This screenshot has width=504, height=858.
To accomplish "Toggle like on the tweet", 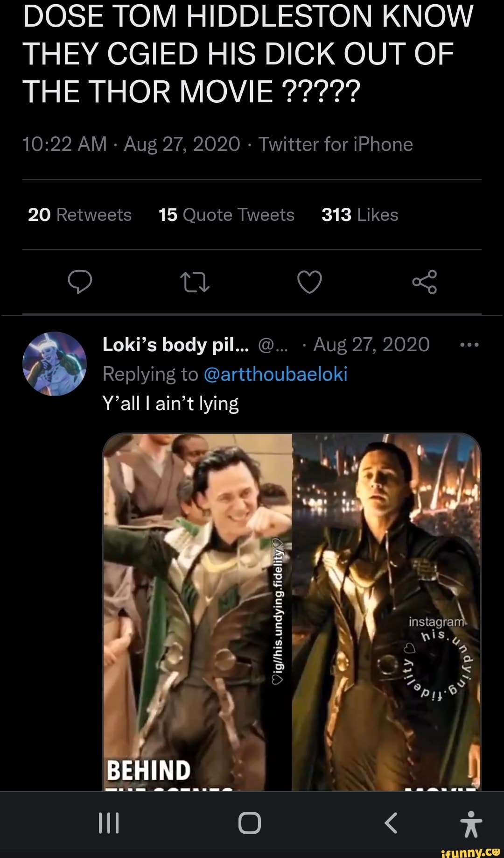I will [310, 283].
